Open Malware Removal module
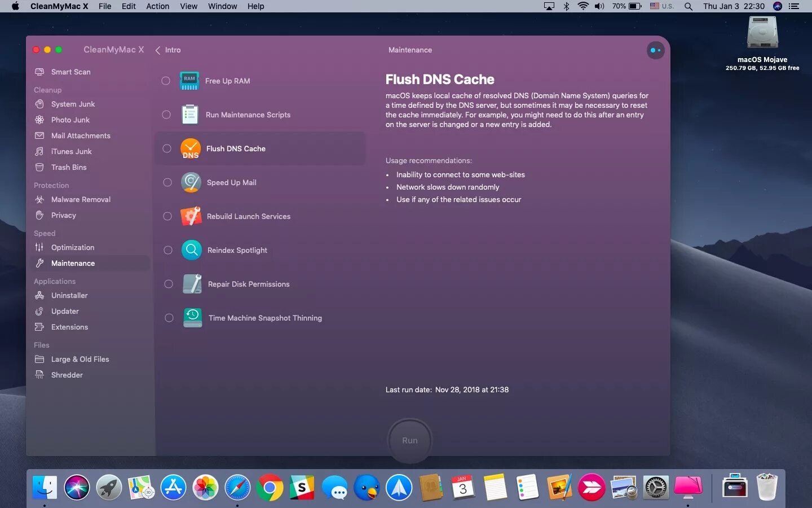 pos(81,199)
